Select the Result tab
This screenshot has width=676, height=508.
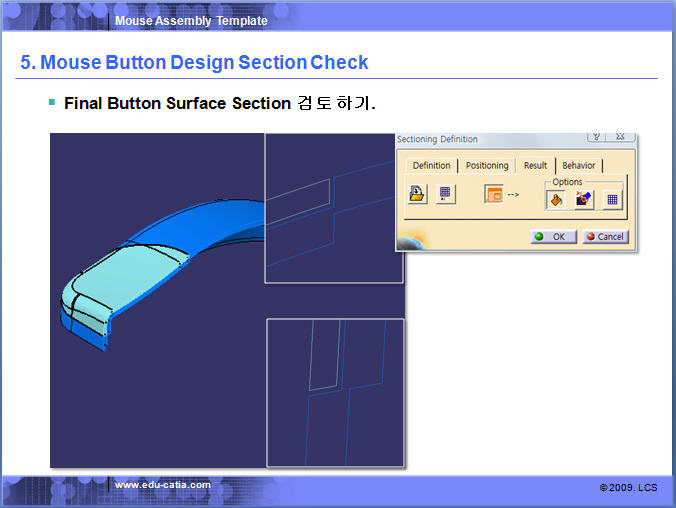535,165
